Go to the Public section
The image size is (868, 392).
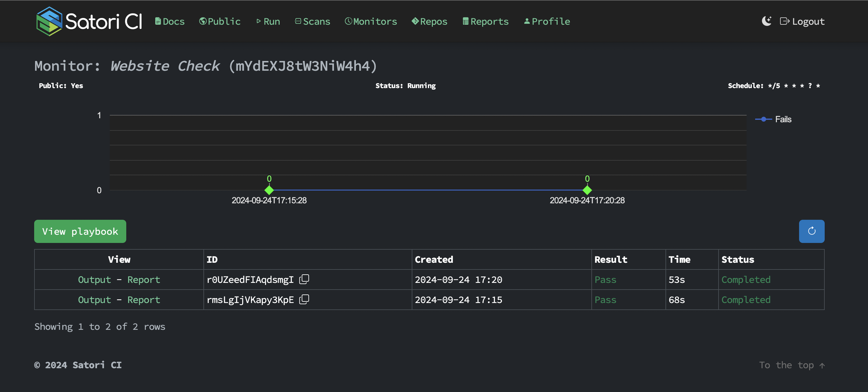[x=220, y=22]
